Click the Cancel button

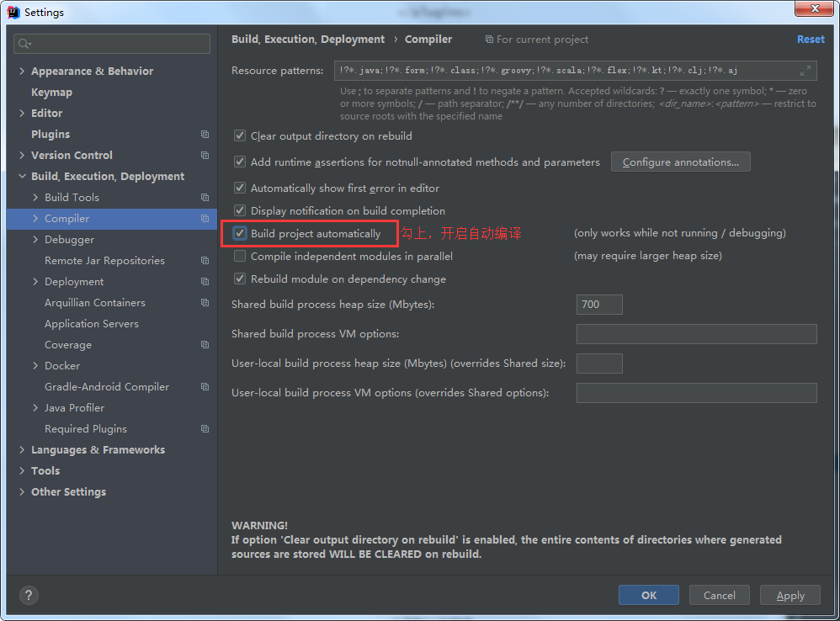tap(719, 595)
